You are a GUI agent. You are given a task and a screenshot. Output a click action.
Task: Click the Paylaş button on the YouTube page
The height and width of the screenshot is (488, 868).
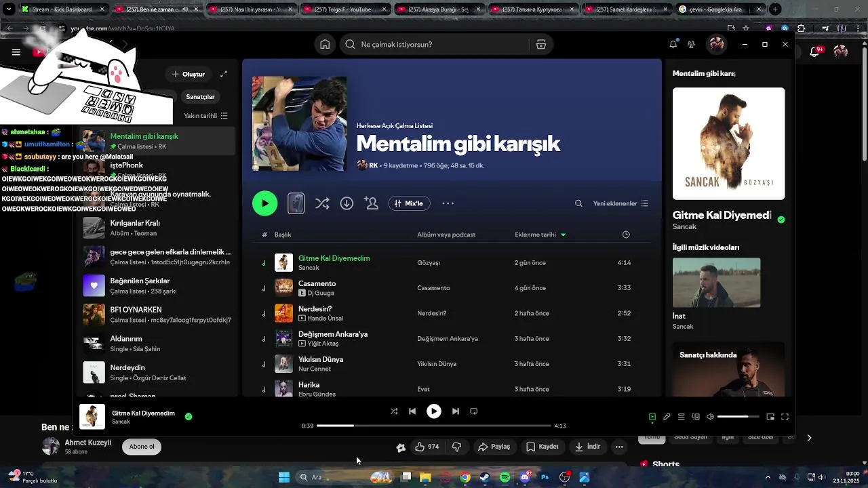[x=494, y=447]
